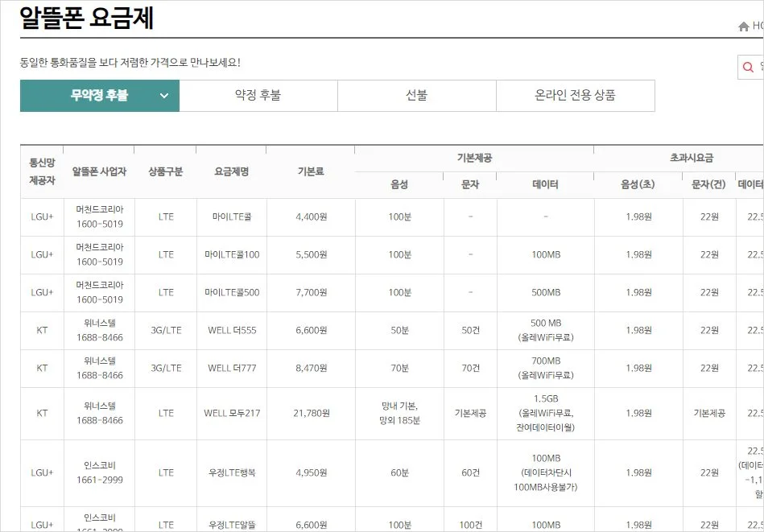764x532 pixels.
Task: Open the 온라인 전용 상품 tab
Action: coord(576,95)
